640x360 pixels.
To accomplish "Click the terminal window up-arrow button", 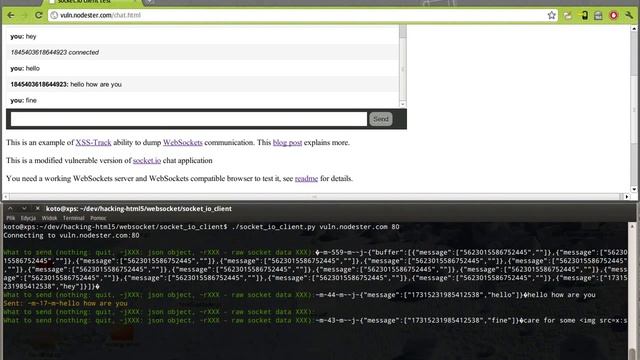I will point(11,209).
